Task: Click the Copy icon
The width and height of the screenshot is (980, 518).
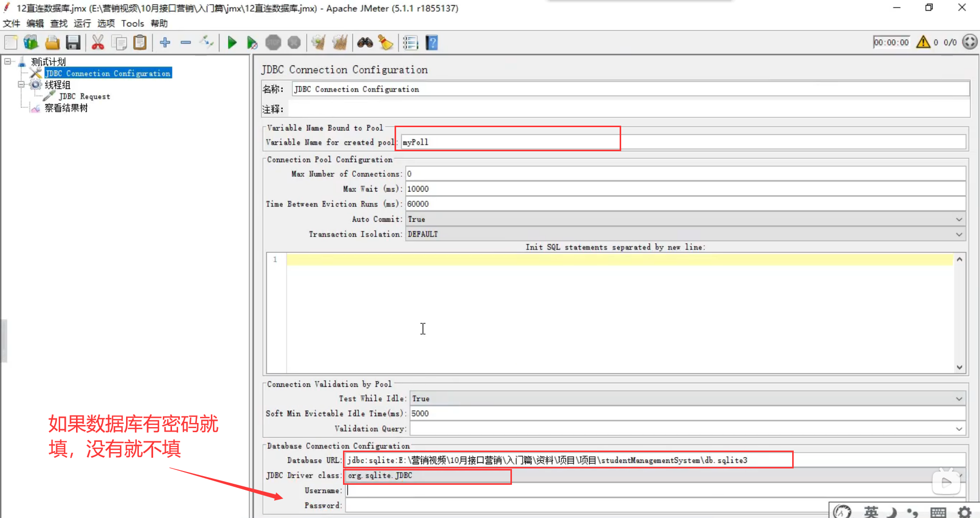Action: click(119, 42)
